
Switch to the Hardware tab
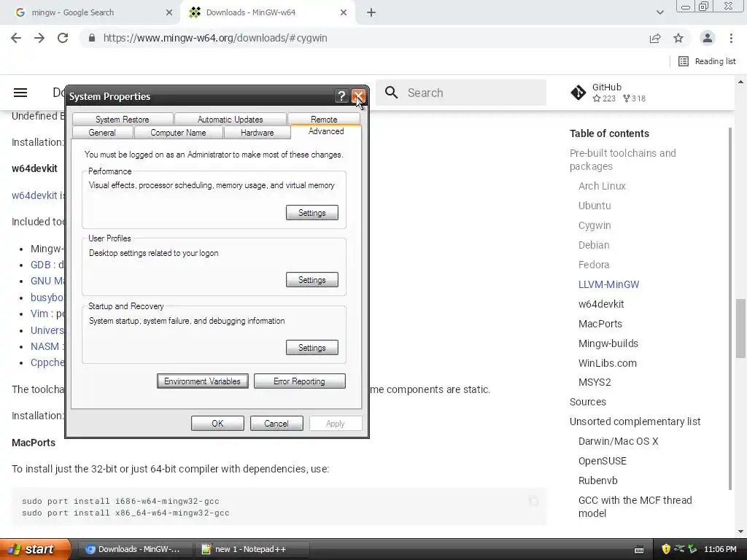258,133
